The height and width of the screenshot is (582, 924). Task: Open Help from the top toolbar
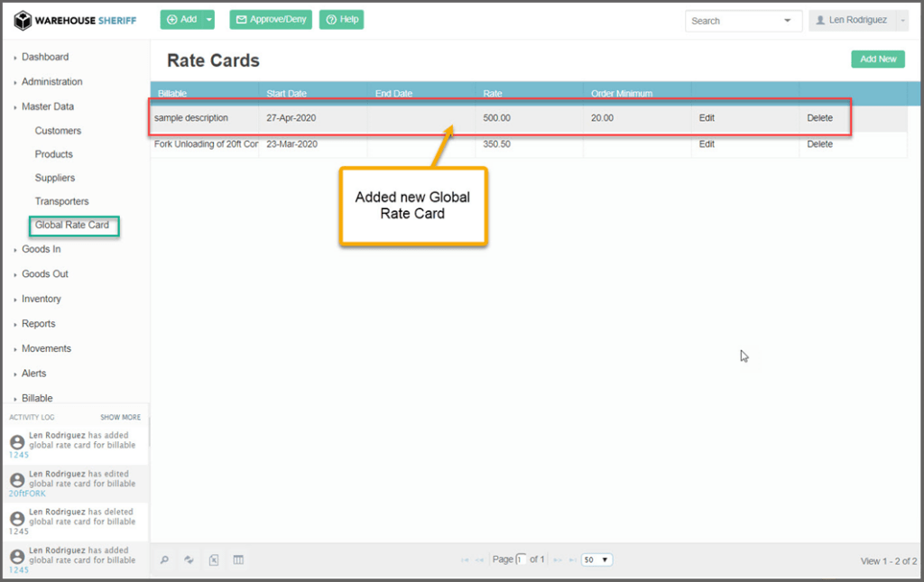(341, 20)
